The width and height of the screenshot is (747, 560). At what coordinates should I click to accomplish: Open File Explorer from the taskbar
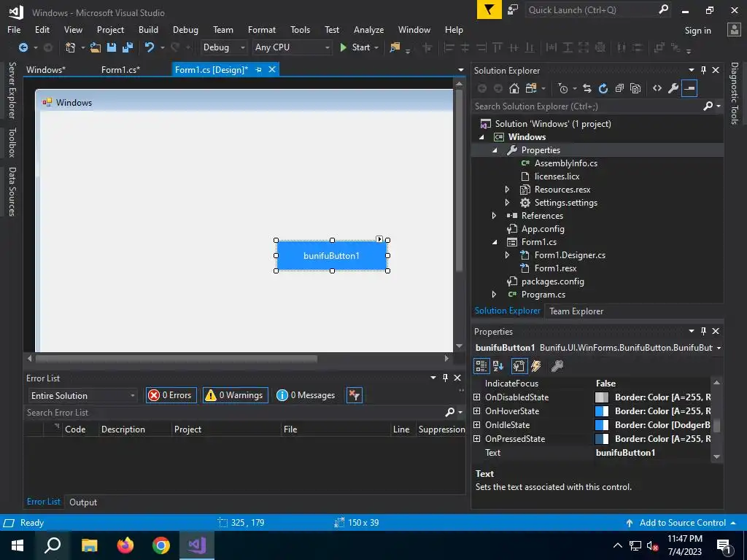tap(89, 545)
